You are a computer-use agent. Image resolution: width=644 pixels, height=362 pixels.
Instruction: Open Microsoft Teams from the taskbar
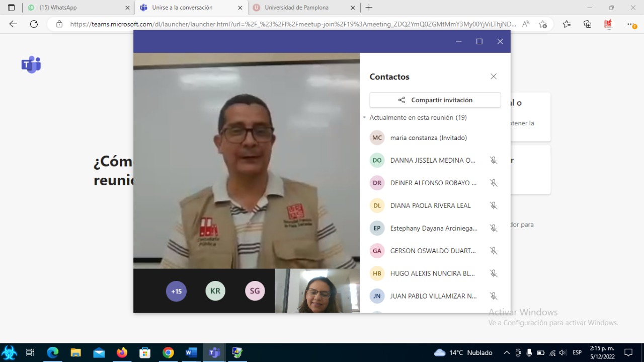pyautogui.click(x=214, y=352)
